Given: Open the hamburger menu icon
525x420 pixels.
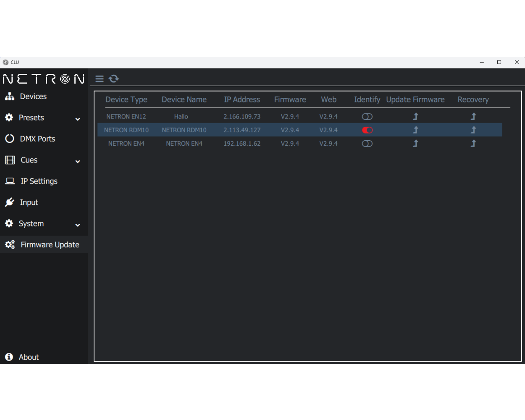Looking at the screenshot, I should pos(100,79).
